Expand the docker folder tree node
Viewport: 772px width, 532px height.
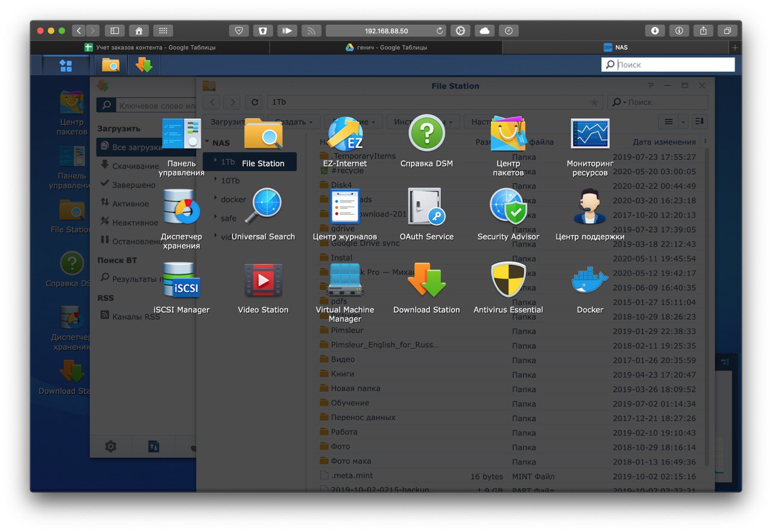point(216,198)
